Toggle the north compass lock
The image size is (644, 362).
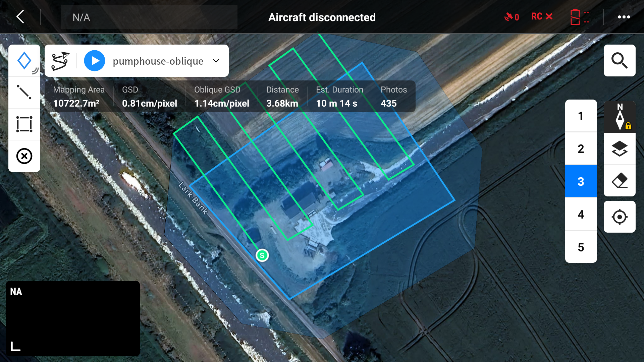point(620,117)
